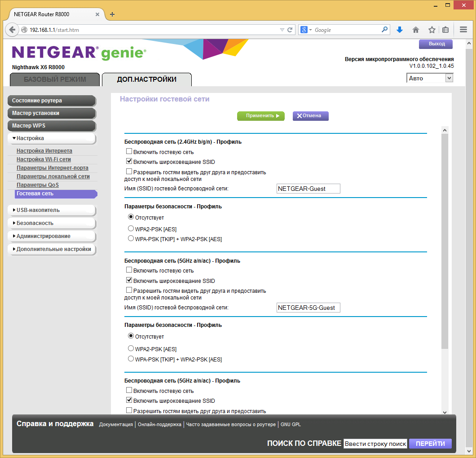The width and height of the screenshot is (476, 458).
Task: Bookmark this page with the star icon
Action: point(432,30)
